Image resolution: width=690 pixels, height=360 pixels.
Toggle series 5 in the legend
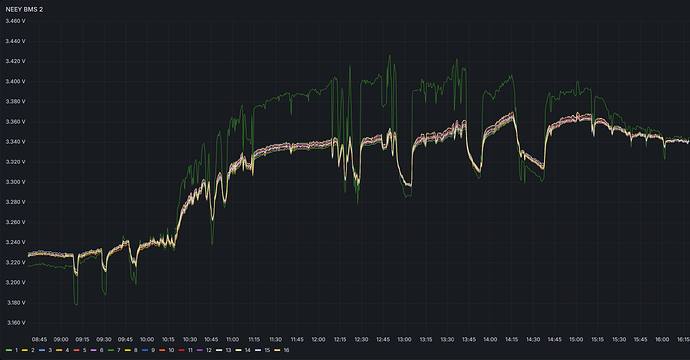pos(84,350)
